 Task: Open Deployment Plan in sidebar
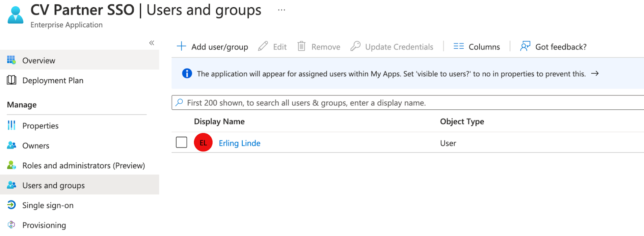click(53, 80)
